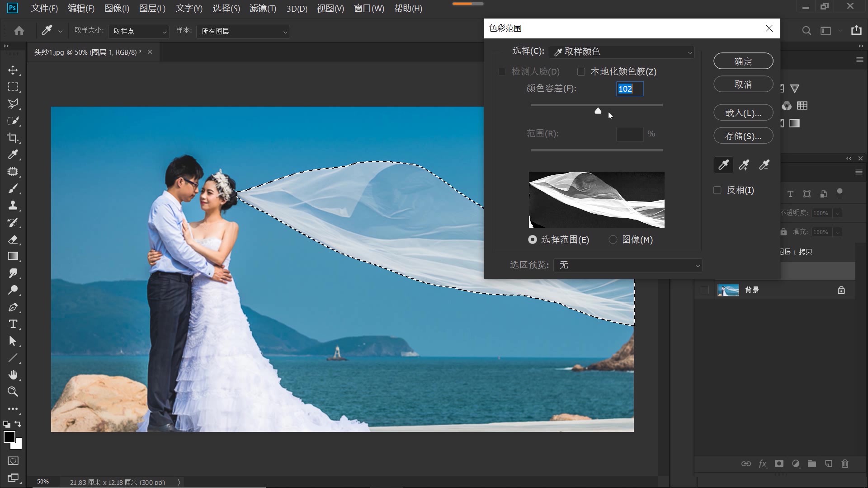Open the 选择 menu
This screenshot has height=488, width=868.
[x=226, y=9]
